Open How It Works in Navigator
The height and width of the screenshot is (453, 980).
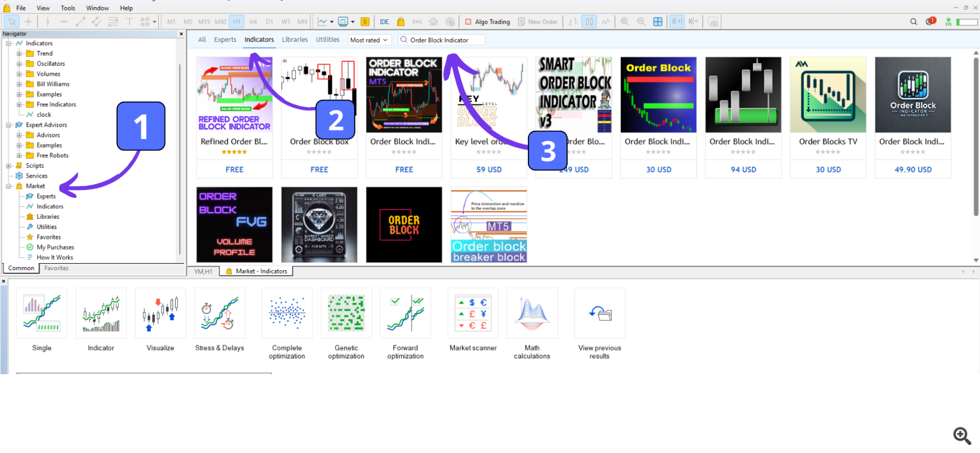[x=50, y=258]
